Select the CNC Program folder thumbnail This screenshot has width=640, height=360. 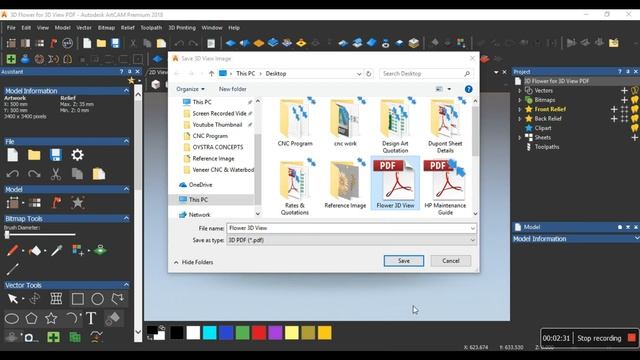pyautogui.click(x=295, y=122)
